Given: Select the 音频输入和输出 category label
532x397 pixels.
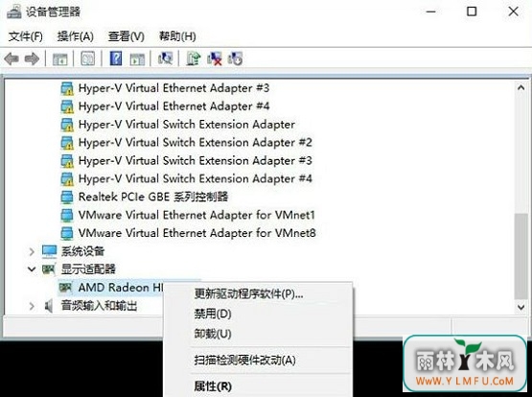Looking at the screenshot, I should click(x=99, y=306).
